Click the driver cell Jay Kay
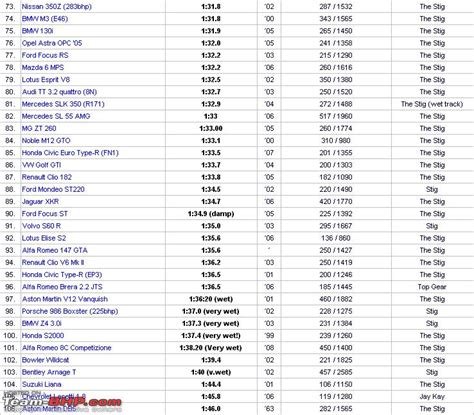Screen dimensions: 474x415 pos(432,397)
